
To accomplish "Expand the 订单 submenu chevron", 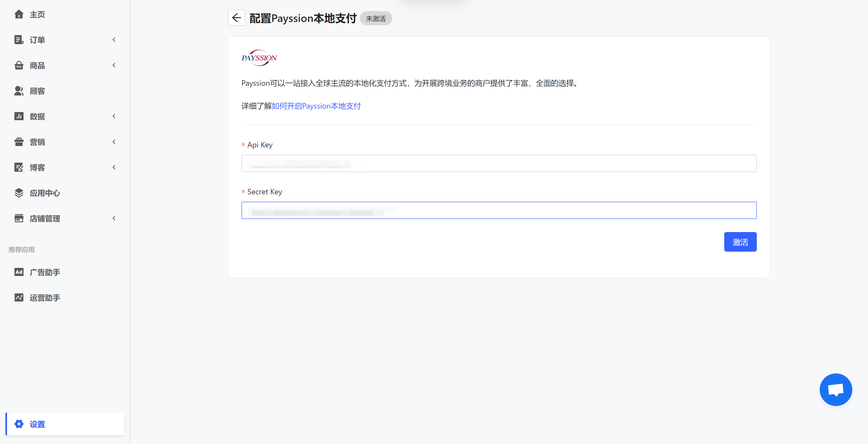I will (x=114, y=40).
